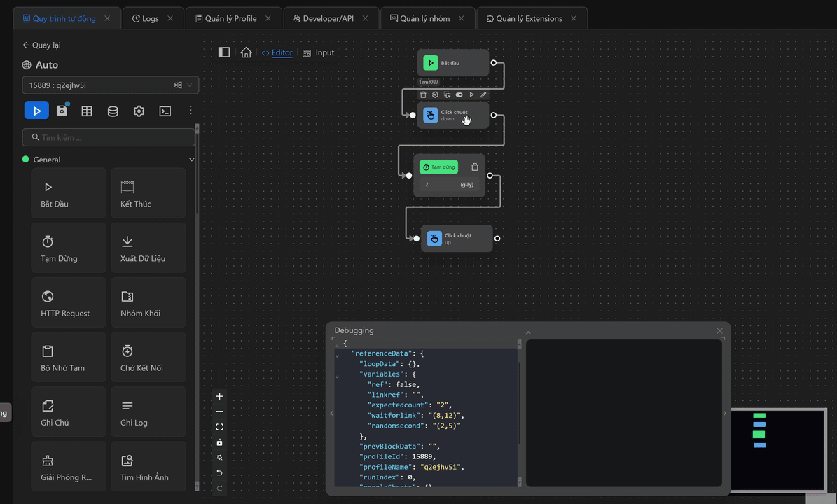Click the undo arrow in the canvas controls
Screen dimensions: 837x504
219,473
